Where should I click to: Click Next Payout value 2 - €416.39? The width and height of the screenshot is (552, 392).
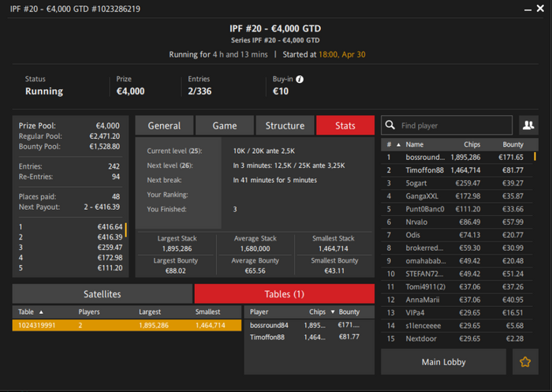coord(102,207)
